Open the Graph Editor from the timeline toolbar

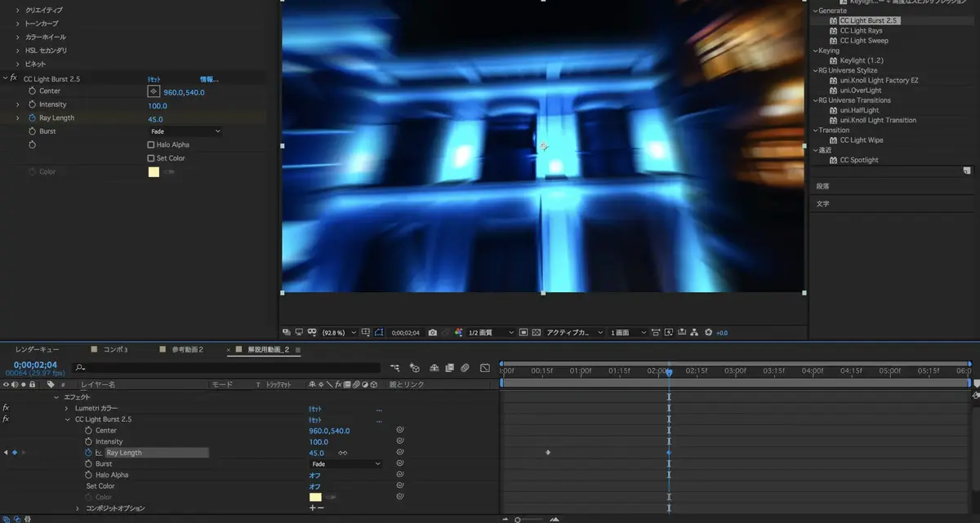point(485,368)
